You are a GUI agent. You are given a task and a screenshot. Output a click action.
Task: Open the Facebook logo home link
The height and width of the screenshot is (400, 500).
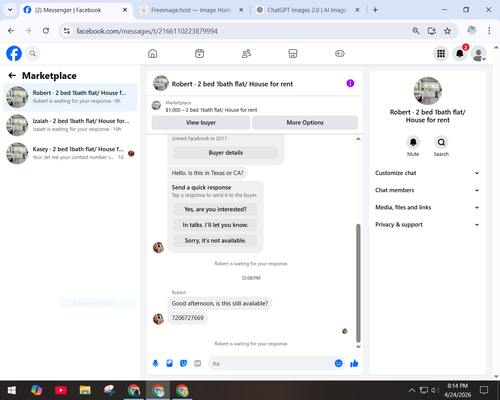coord(14,53)
